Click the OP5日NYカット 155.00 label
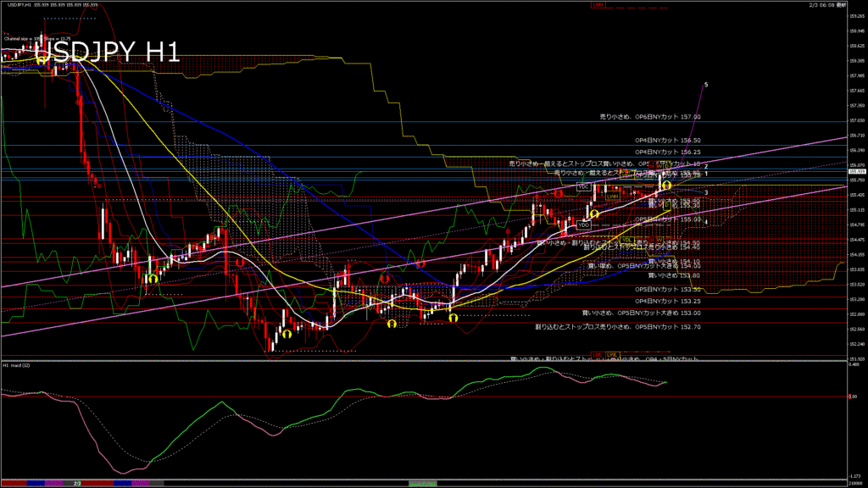 [x=668, y=219]
